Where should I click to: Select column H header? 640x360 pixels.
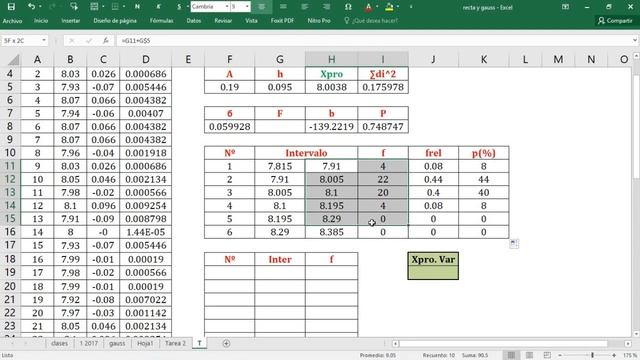(x=331, y=59)
